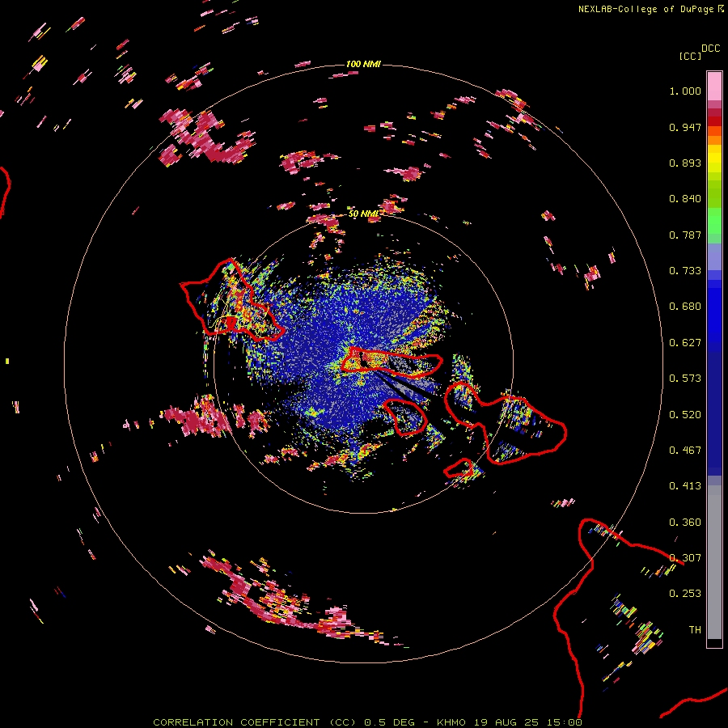The width and height of the screenshot is (728, 728).
Task: Click the 0.947 color scale value
Action: pyautogui.click(x=685, y=127)
